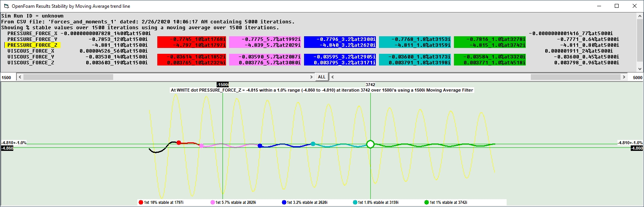644x207 pixels.
Task: Click down arrow of text panel scrollbar
Action: [x=640, y=69]
